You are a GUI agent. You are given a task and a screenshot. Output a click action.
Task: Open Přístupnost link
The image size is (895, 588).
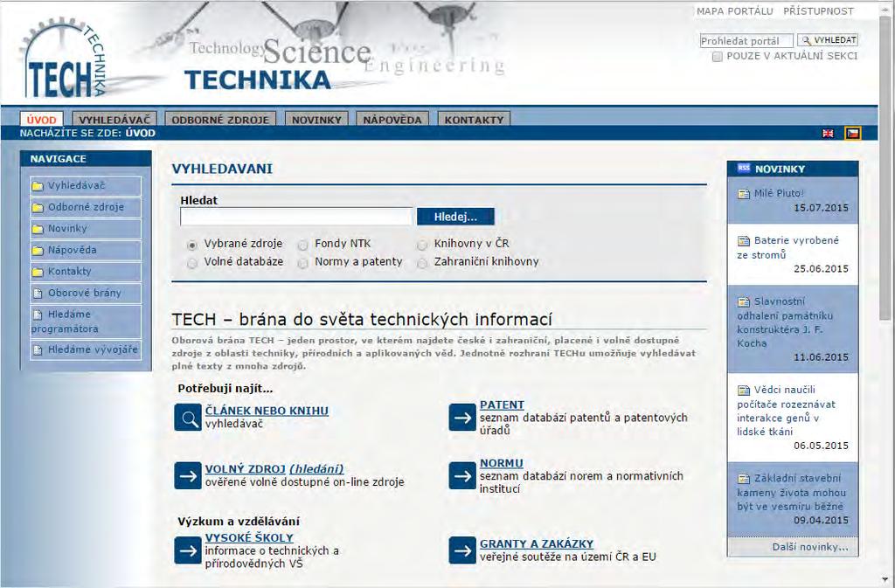click(x=818, y=11)
